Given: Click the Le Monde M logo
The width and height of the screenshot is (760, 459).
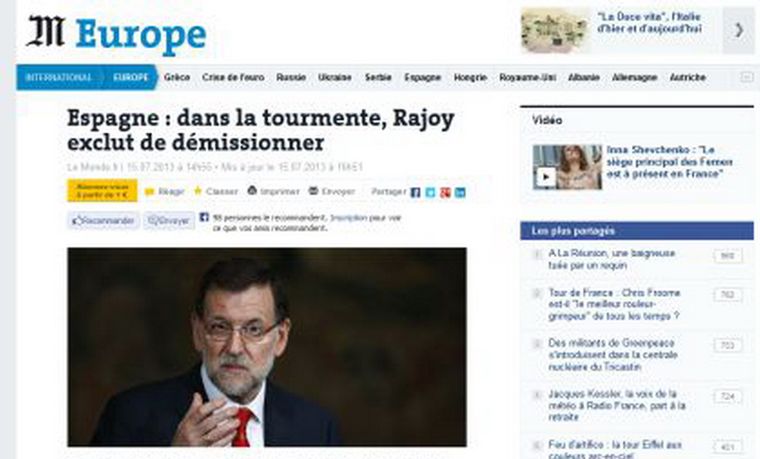Looking at the screenshot, I should click(x=46, y=32).
